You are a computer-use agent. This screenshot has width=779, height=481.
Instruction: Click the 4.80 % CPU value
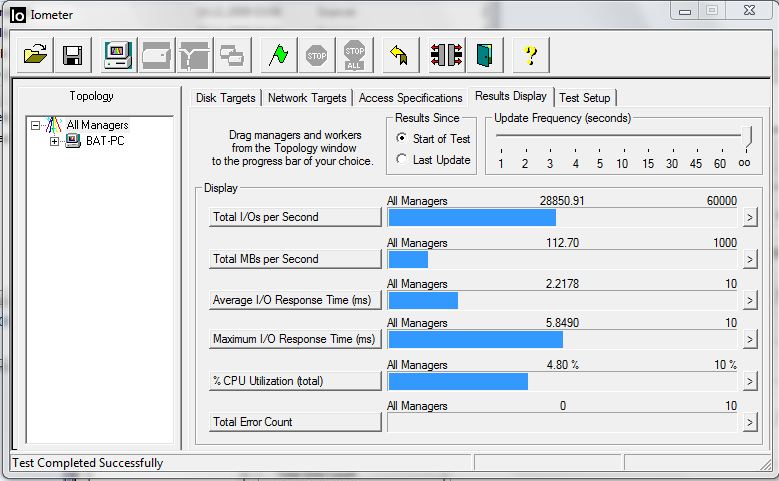click(x=563, y=365)
